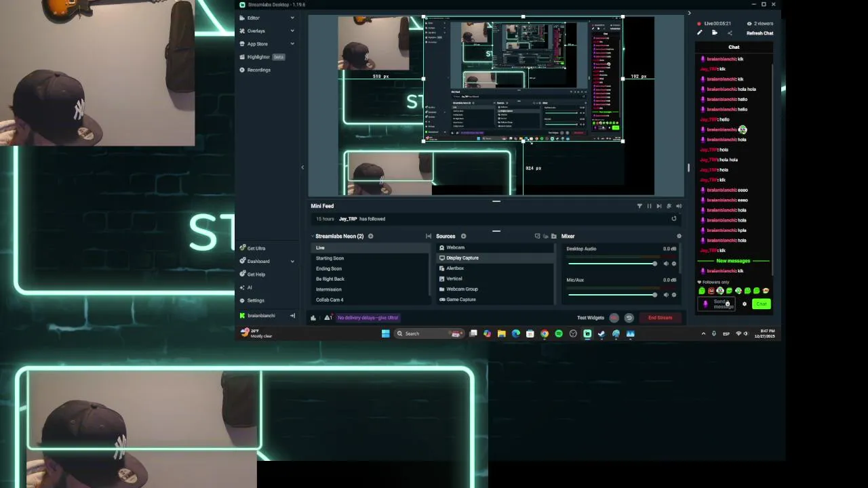Select the Collab Cam 4 scene

370,300
